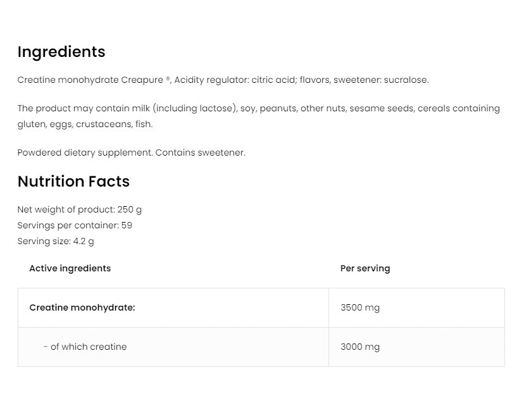Click the Nutrition Facts heading
524x420 pixels.
[73, 182]
